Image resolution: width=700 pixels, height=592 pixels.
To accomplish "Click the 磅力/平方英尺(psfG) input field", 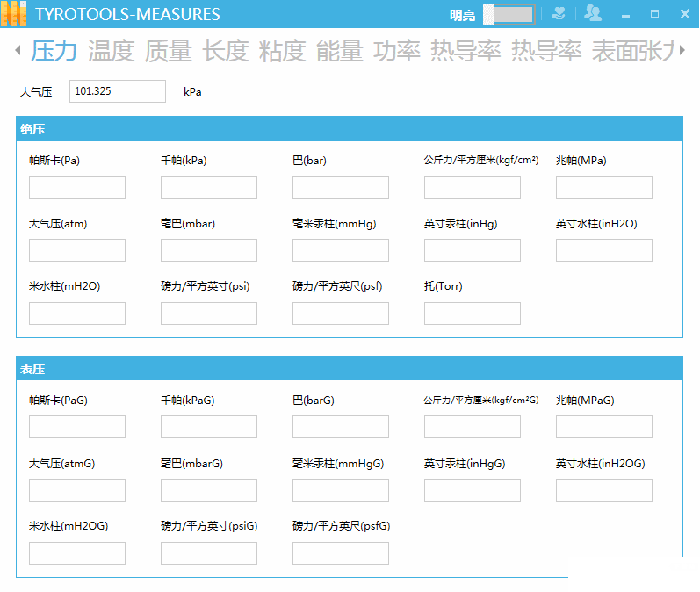I will [x=341, y=553].
